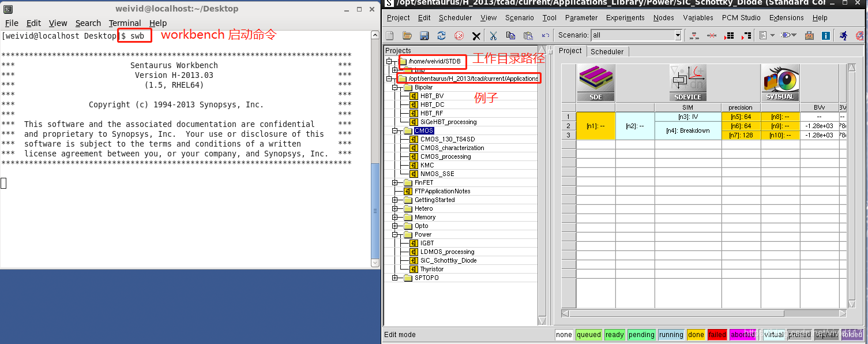Open Project menu in Workbench
This screenshot has height=344, width=868.
(x=398, y=18)
